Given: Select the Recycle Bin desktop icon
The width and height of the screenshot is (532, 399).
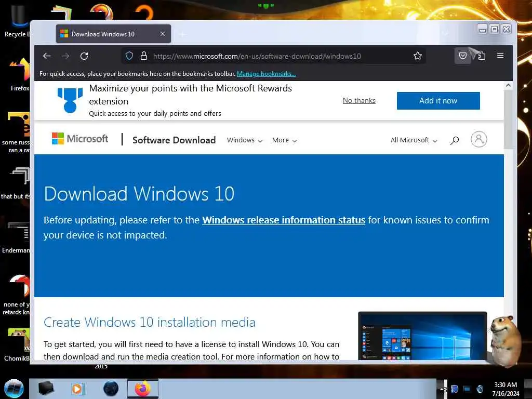Looking at the screenshot, I should (17, 20).
